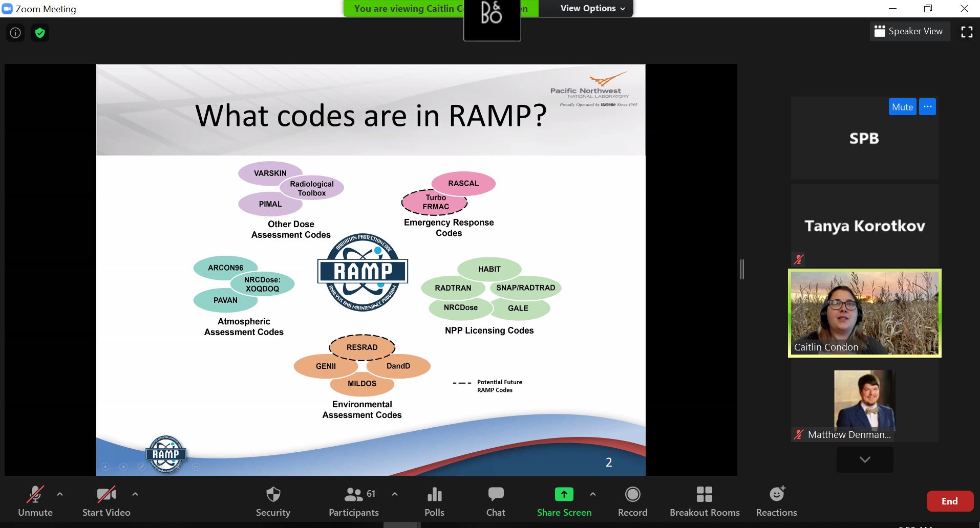This screenshot has height=528, width=980.
Task: Click the slide number 2
Action: pos(609,463)
